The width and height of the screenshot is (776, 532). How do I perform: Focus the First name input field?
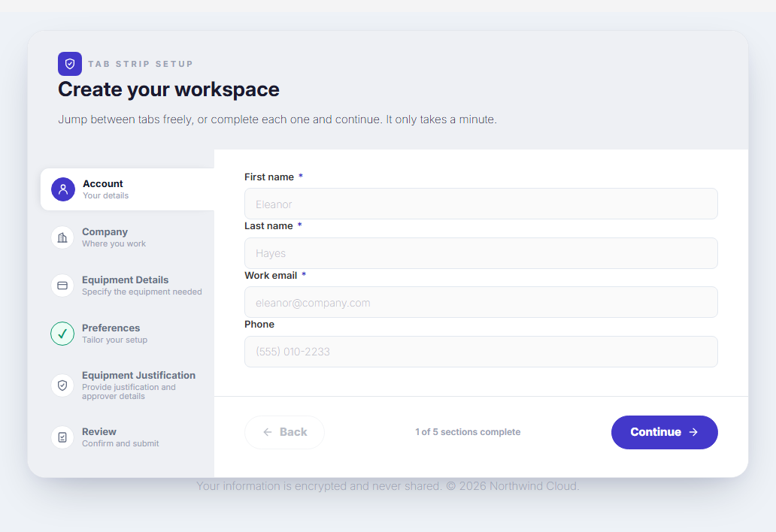(x=481, y=204)
